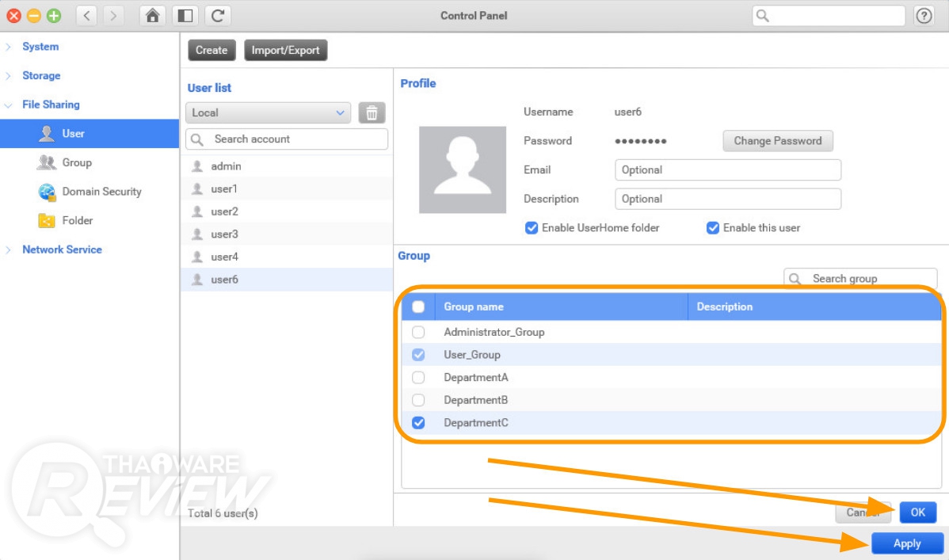
Task: Toggle Enable this user checkbox
Action: [713, 227]
